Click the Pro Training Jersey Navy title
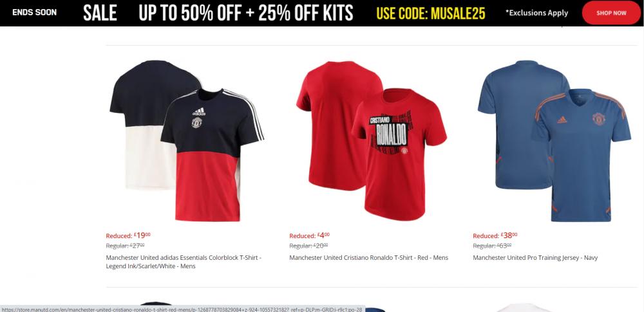The image size is (644, 312). [535, 258]
